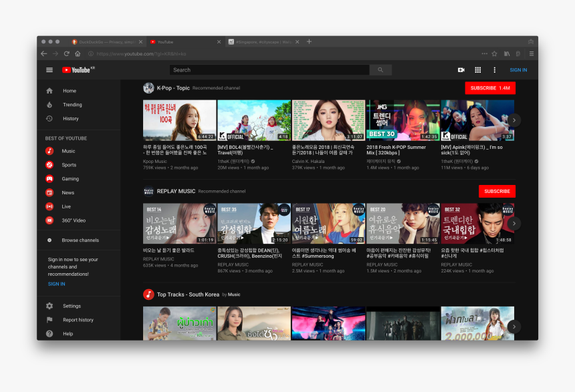Click the 360° Video icon
Image resolution: width=575 pixels, height=392 pixels.
(x=49, y=220)
